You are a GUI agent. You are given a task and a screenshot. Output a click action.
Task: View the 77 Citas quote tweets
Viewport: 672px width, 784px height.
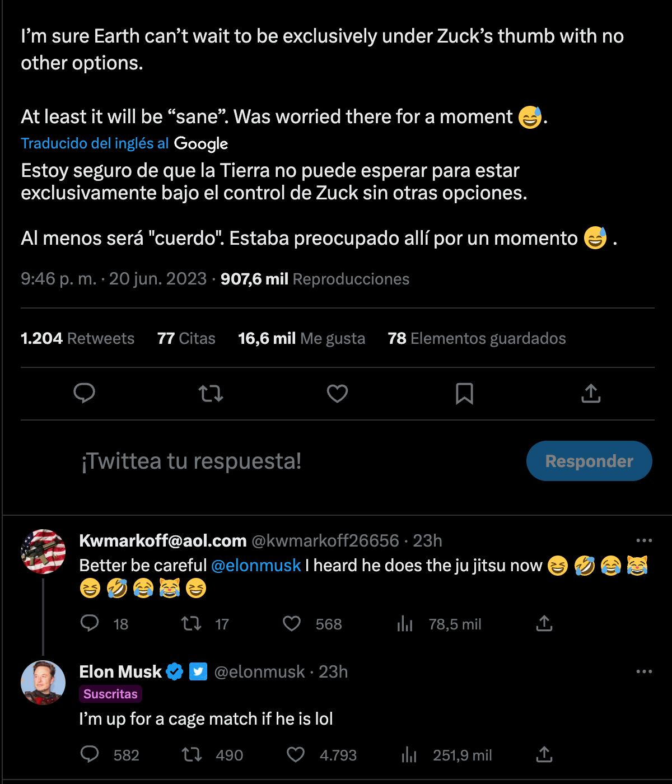(x=186, y=338)
